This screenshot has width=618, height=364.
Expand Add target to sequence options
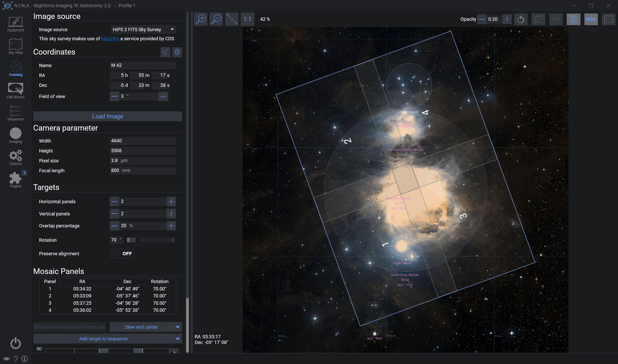click(x=178, y=339)
